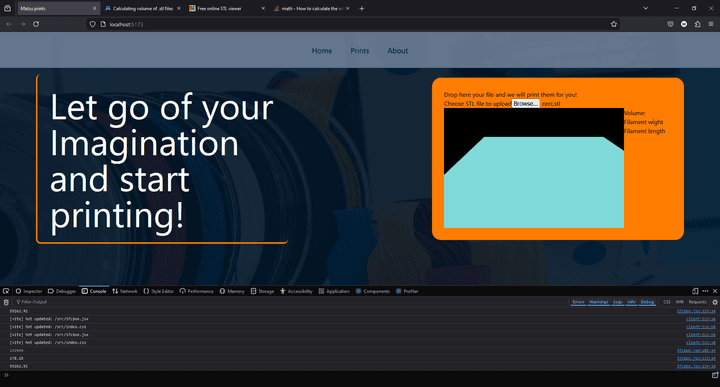This screenshot has width=720, height=387.
Task: Toggle the Debug filter in console
Action: pyautogui.click(x=647, y=302)
